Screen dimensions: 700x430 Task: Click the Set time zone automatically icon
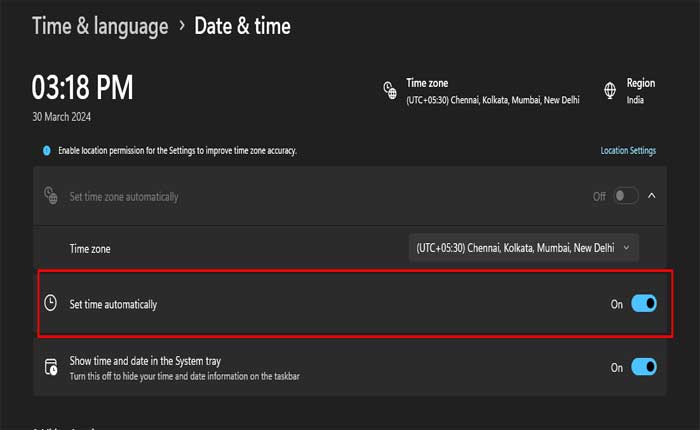[51, 196]
